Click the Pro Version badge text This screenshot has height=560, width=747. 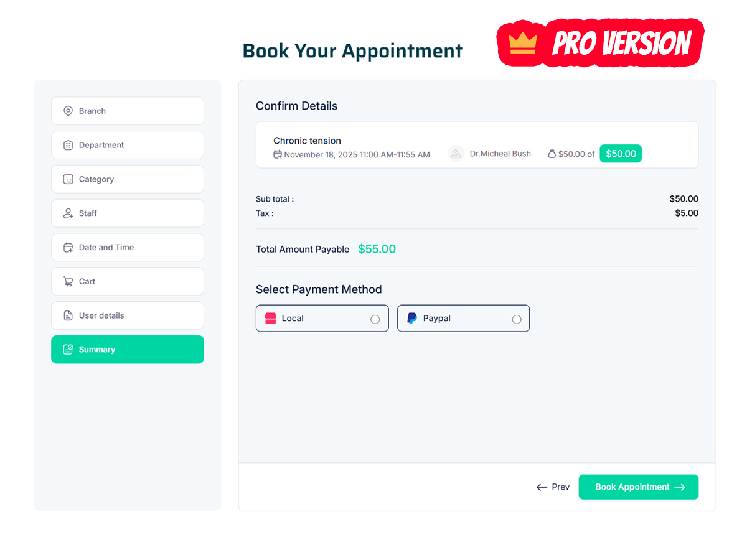(621, 44)
